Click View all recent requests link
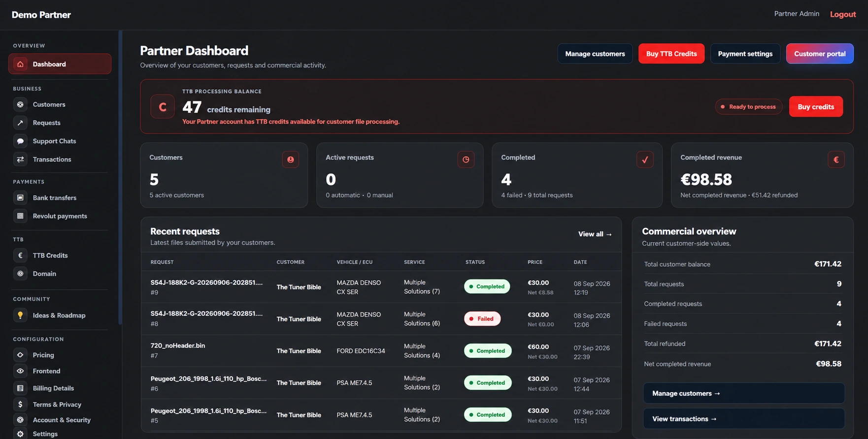The width and height of the screenshot is (868, 439). (595, 234)
